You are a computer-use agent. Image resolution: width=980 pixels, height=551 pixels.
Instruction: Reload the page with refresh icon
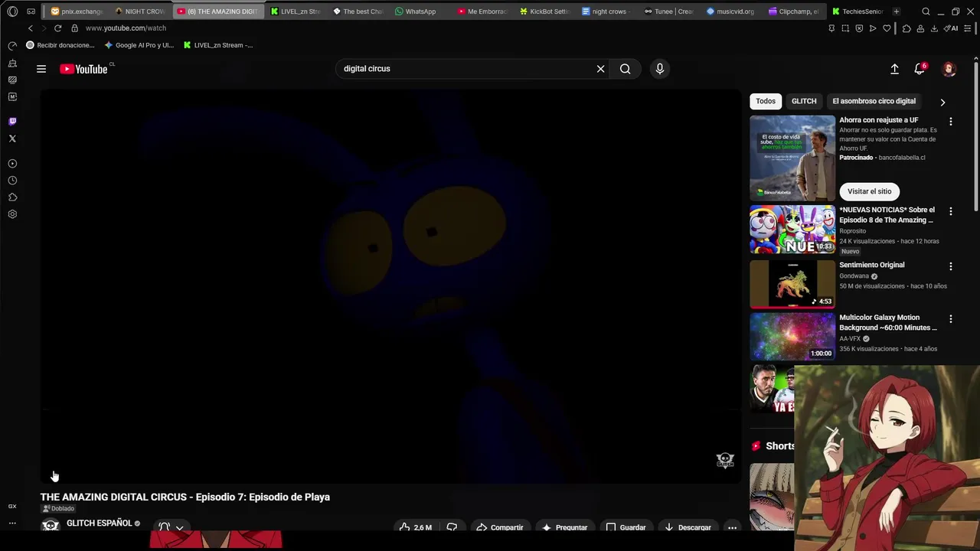tap(57, 28)
